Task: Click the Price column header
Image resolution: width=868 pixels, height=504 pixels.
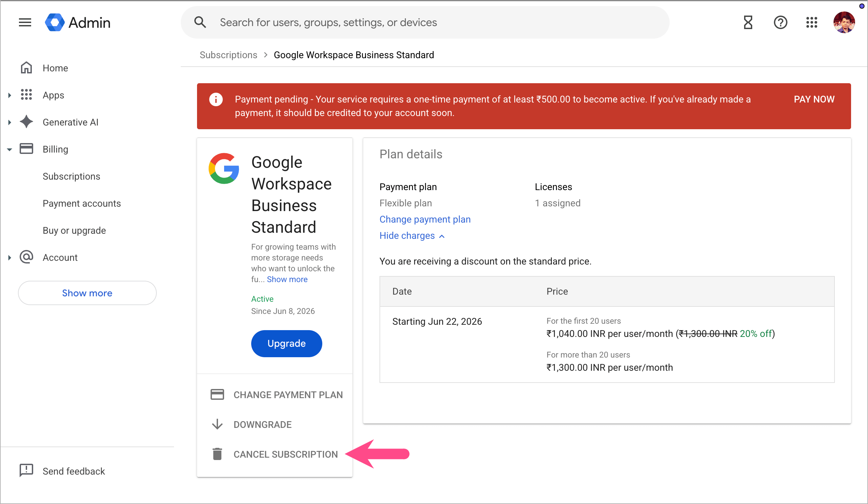Action: click(x=557, y=291)
